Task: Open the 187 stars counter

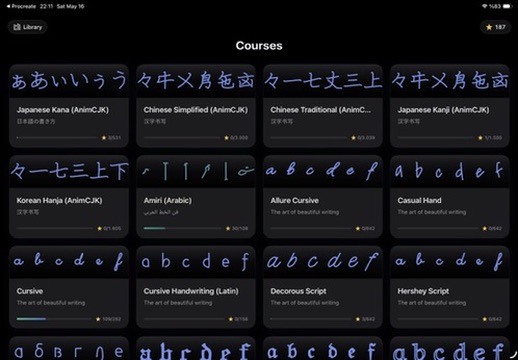Action: (x=495, y=27)
